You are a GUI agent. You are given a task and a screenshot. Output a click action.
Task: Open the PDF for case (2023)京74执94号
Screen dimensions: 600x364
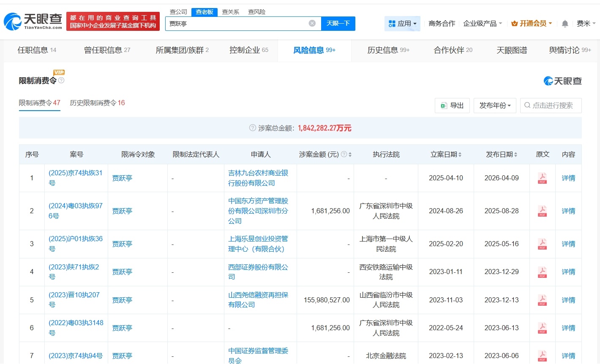542,356
